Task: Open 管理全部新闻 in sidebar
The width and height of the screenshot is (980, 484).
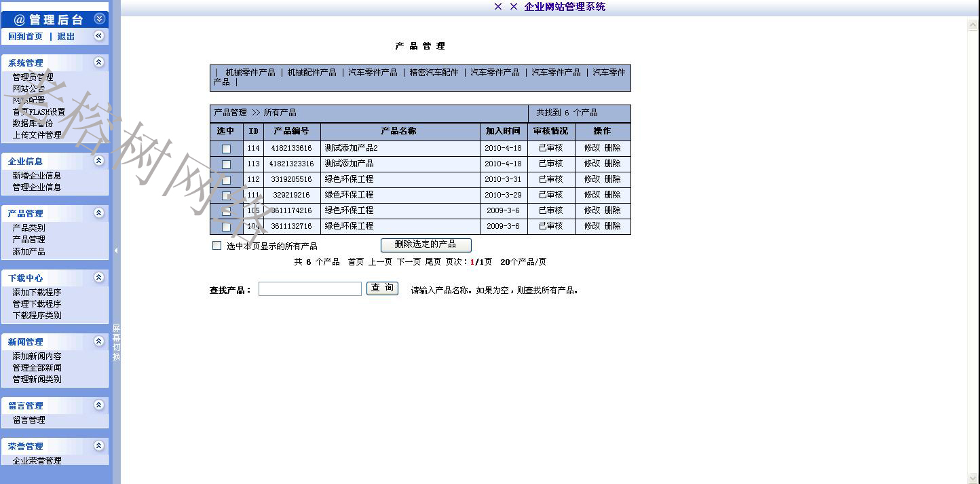Action: [37, 368]
